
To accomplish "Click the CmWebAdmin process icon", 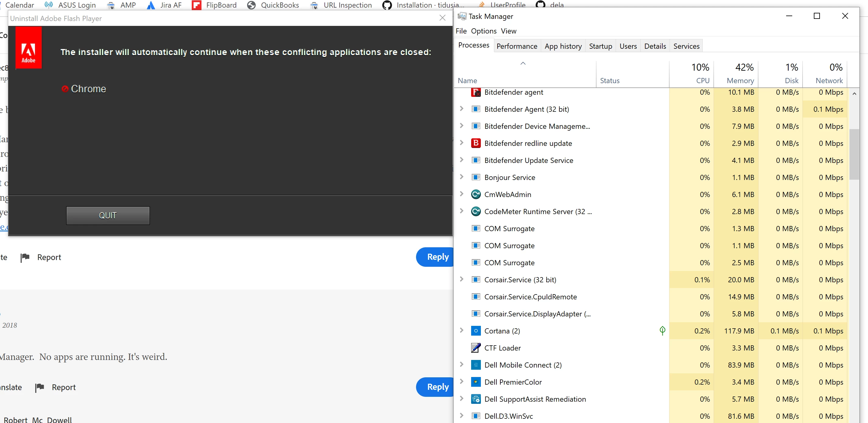I will coord(475,195).
